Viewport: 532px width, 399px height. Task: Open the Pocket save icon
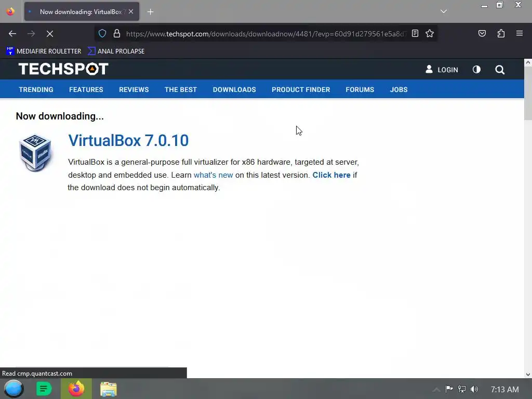pyautogui.click(x=482, y=33)
